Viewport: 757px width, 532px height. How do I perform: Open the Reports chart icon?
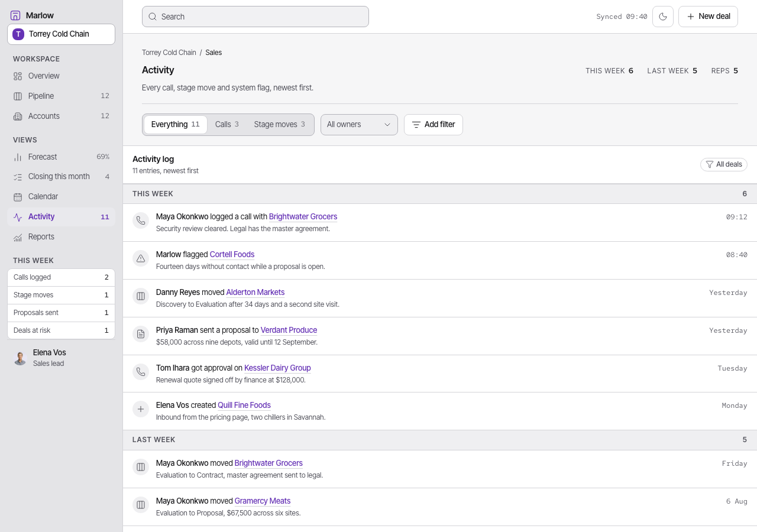[18, 236]
